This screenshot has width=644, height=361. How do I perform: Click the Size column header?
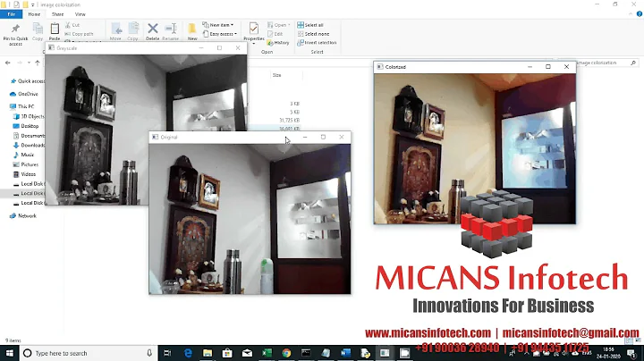[277, 75]
